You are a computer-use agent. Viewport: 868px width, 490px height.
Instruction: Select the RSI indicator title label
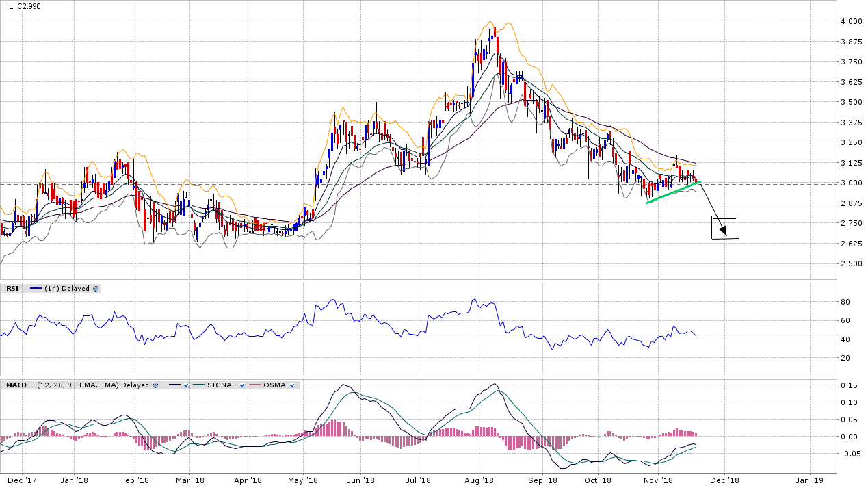tap(12, 289)
